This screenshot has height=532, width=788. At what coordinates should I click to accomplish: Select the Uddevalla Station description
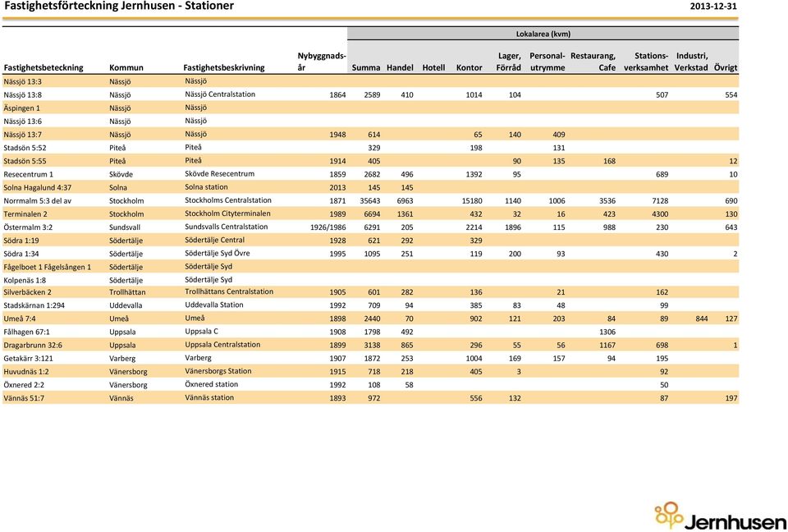214,305
